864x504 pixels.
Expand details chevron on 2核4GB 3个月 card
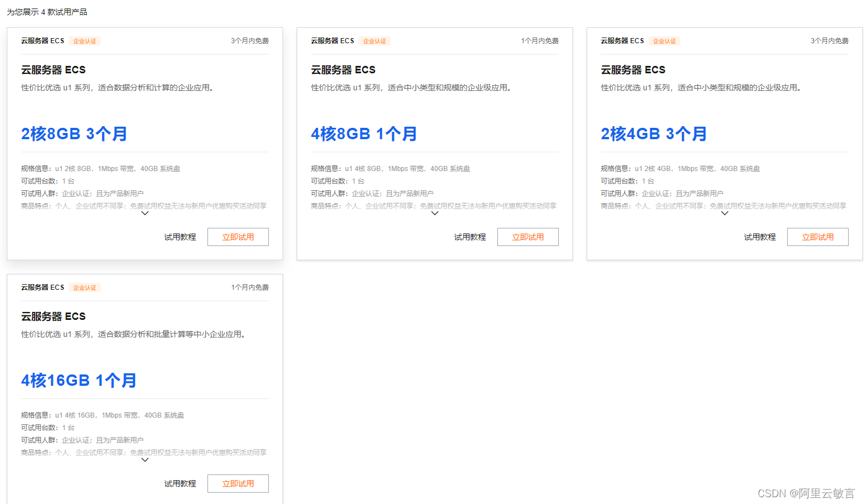tap(725, 214)
